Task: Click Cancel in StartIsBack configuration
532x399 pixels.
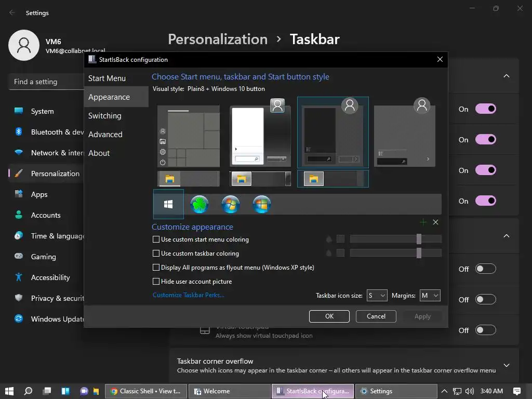Action: click(376, 316)
